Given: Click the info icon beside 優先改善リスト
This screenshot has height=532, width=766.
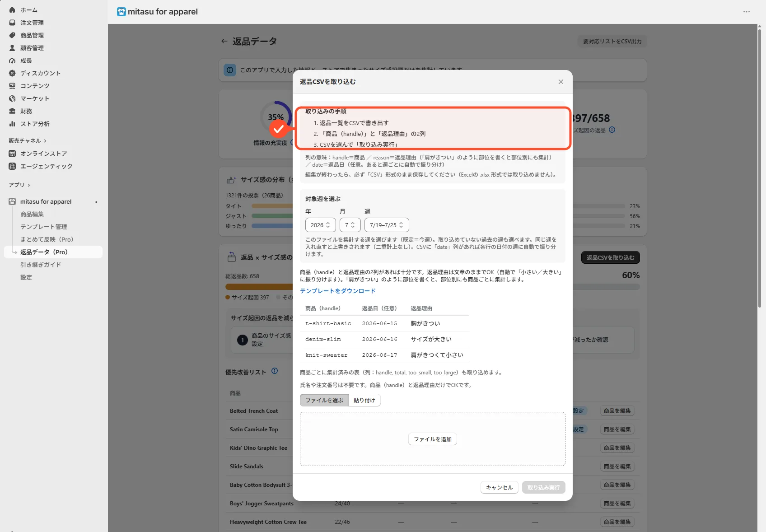Looking at the screenshot, I should (x=275, y=371).
